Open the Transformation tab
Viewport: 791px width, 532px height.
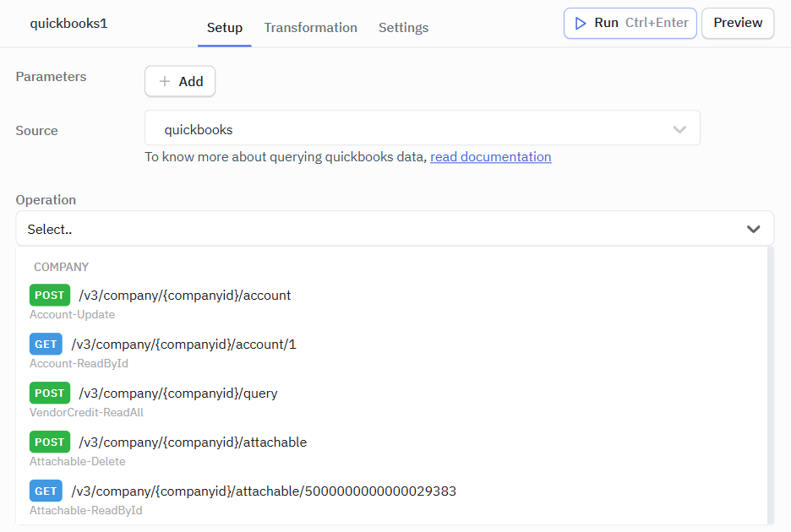[311, 27]
